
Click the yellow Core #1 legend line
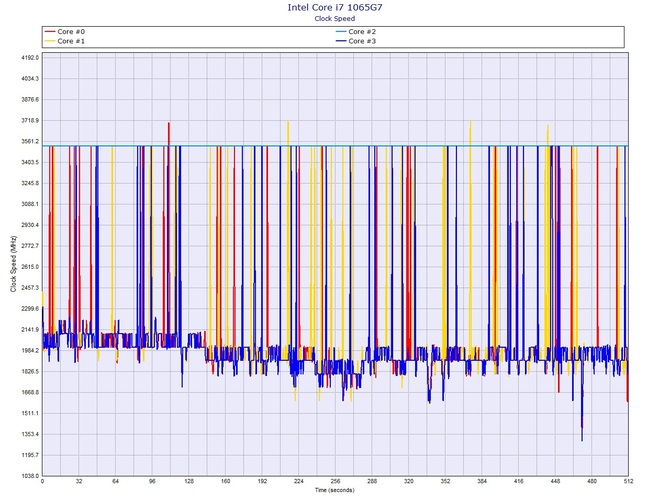point(50,41)
